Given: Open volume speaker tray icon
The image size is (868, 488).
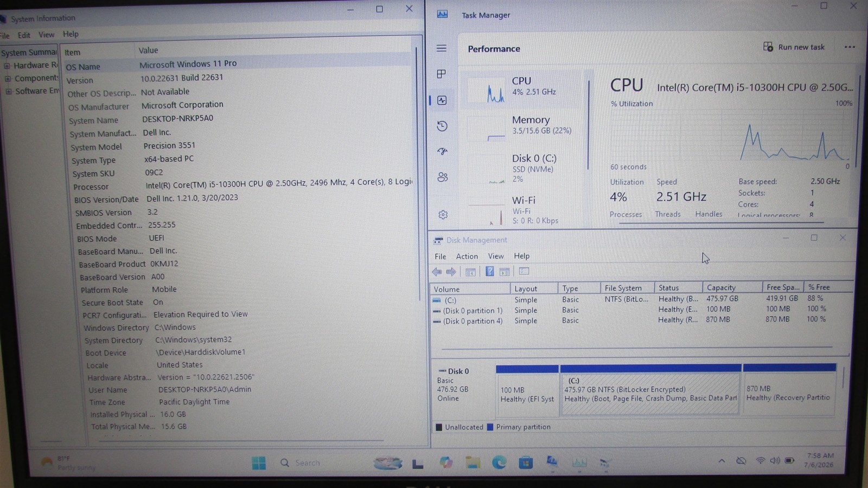Looking at the screenshot, I should point(775,461).
